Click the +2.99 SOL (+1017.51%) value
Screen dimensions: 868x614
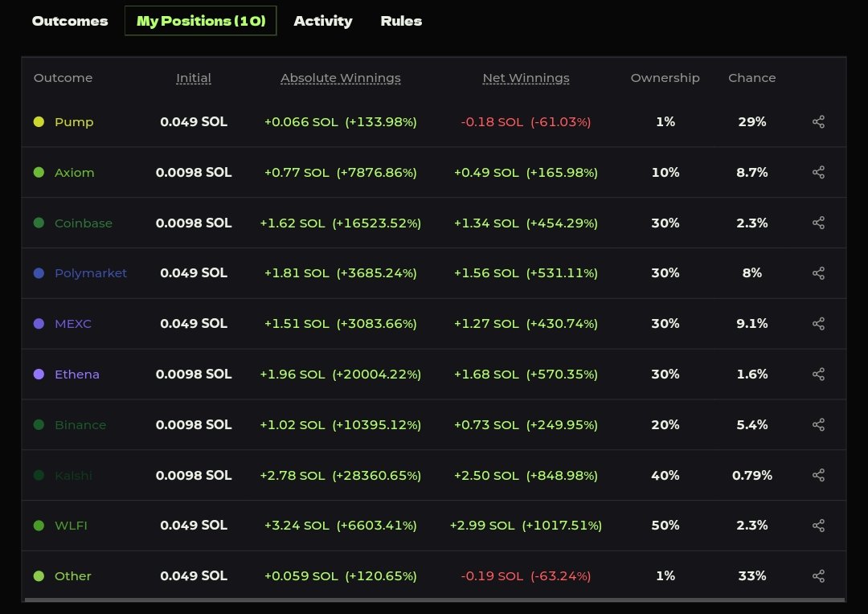point(526,526)
